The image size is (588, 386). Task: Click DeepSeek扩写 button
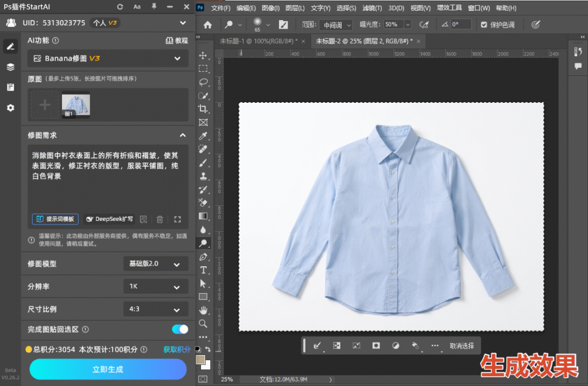tap(110, 219)
